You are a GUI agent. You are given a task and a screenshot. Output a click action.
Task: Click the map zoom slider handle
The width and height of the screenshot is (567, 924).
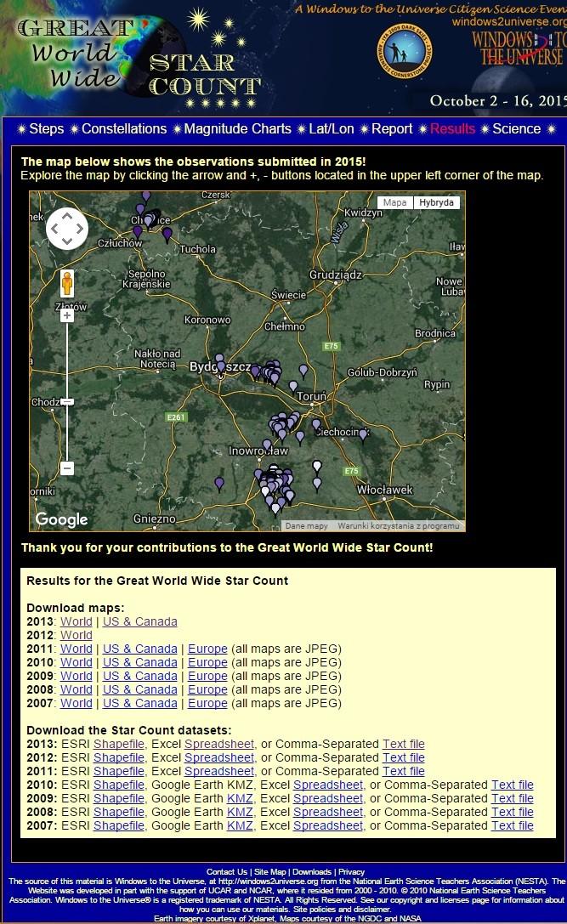point(67,401)
